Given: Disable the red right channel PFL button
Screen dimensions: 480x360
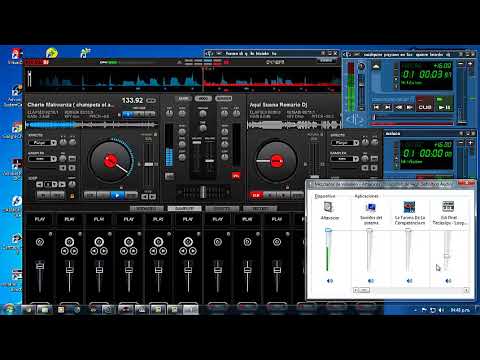Looking at the screenshot, I should pyautogui.click(x=236, y=176).
